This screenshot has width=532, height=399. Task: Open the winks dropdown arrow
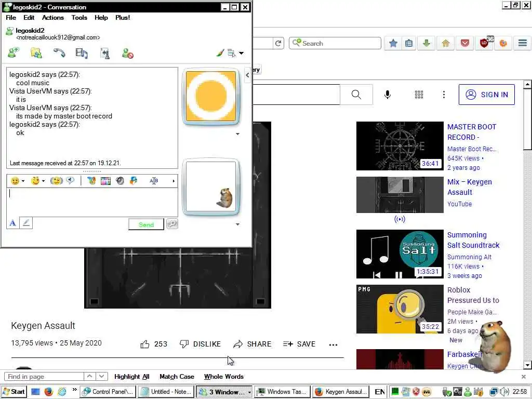[44, 181]
